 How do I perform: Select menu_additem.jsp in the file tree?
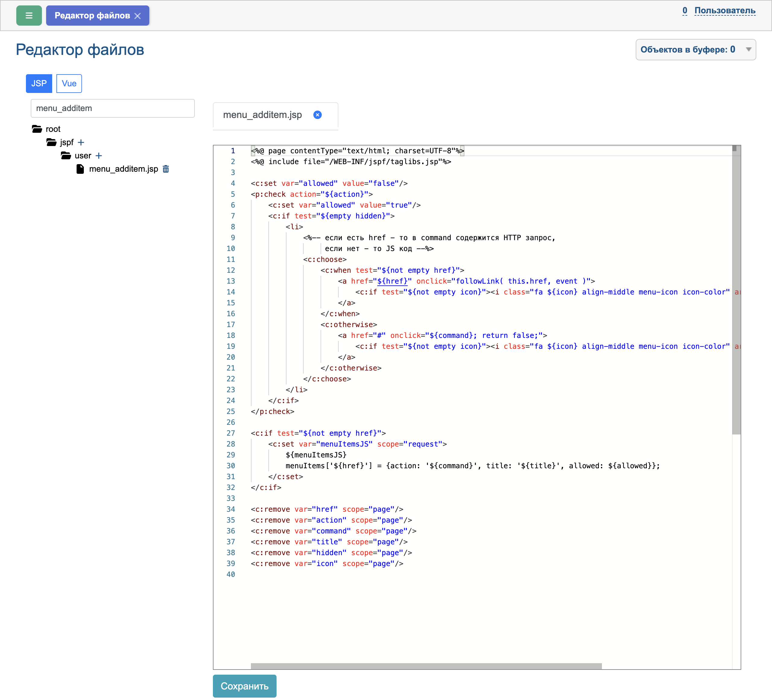click(x=123, y=169)
